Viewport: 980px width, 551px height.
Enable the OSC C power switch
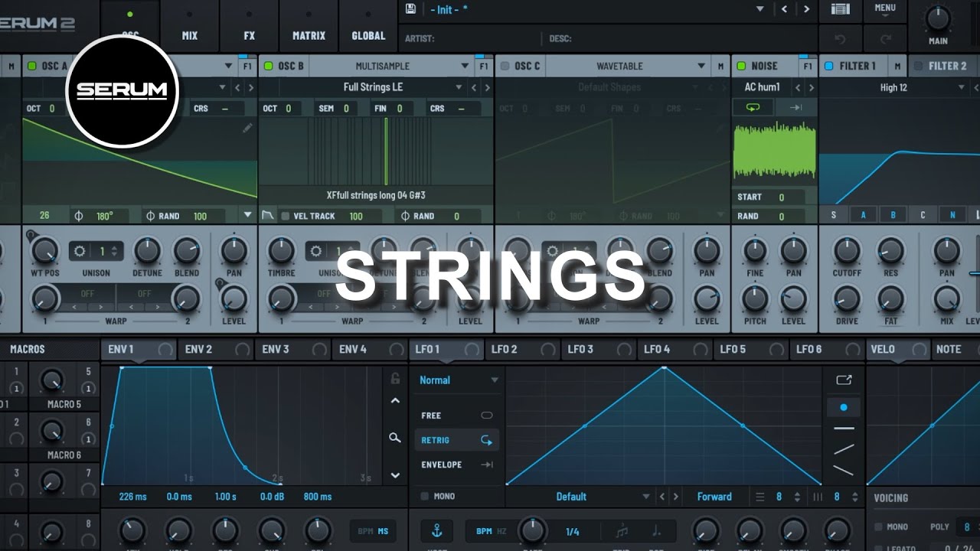[505, 66]
